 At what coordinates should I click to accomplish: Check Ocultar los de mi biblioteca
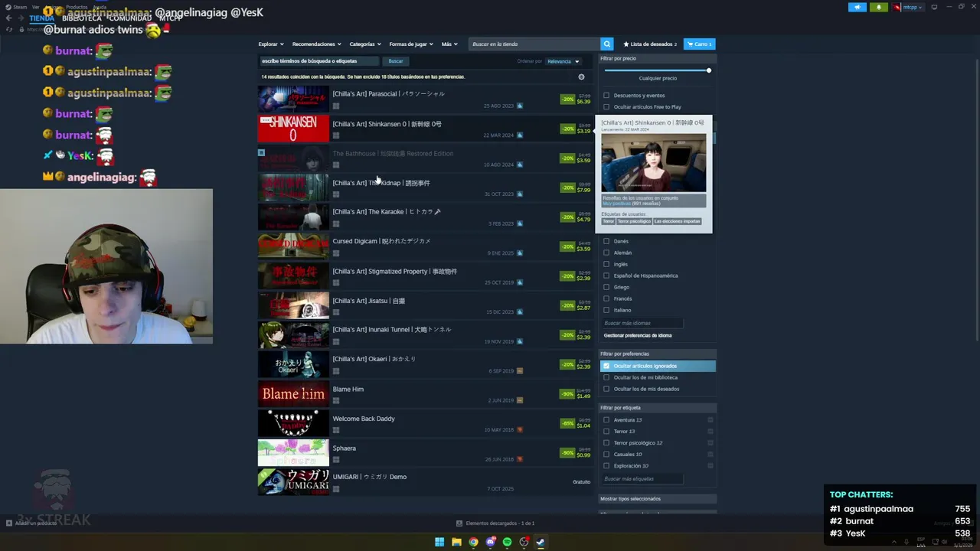tap(606, 377)
